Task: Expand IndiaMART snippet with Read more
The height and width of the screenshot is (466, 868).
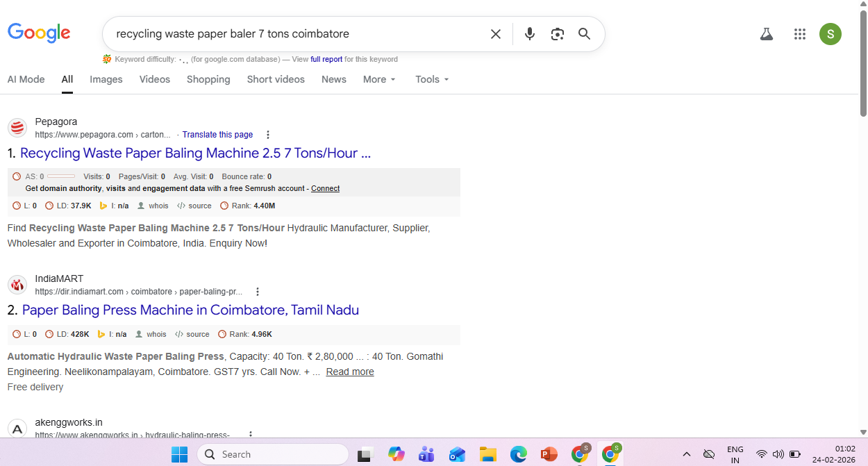Action: coord(350,372)
